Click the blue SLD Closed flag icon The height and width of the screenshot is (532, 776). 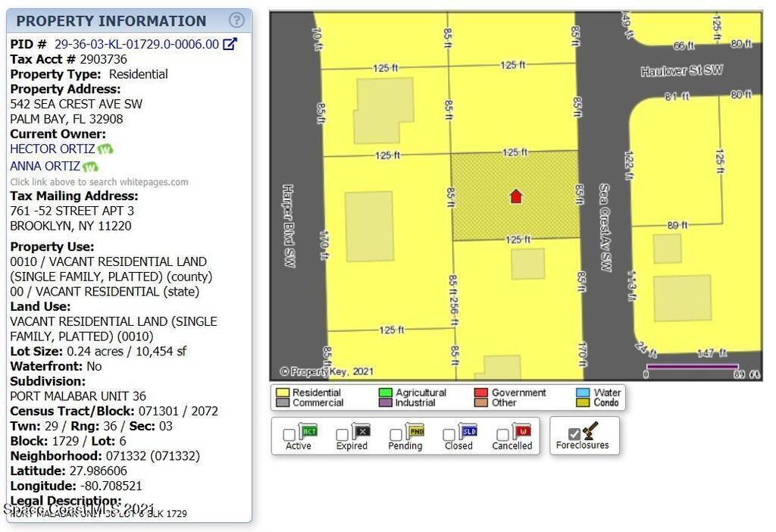point(469,432)
